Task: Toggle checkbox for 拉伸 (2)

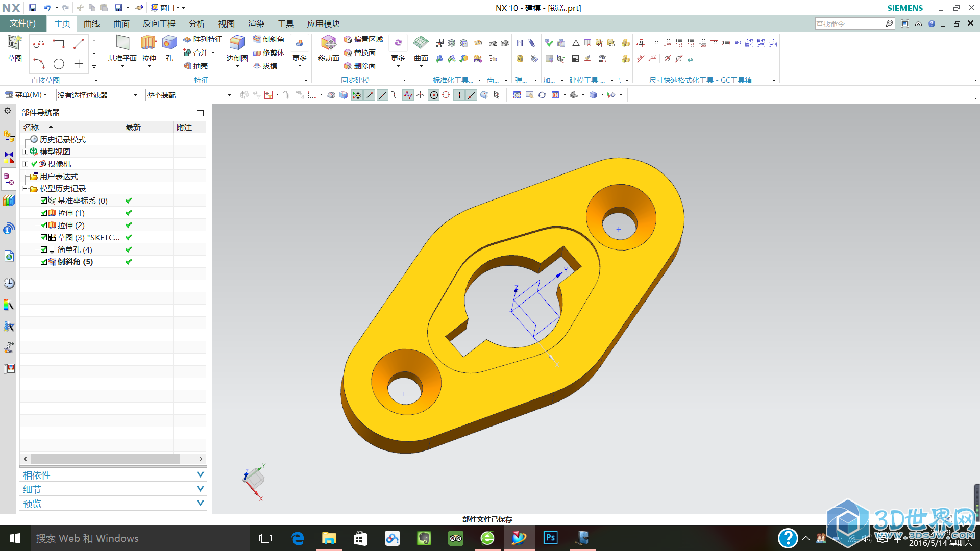Action: pos(44,225)
